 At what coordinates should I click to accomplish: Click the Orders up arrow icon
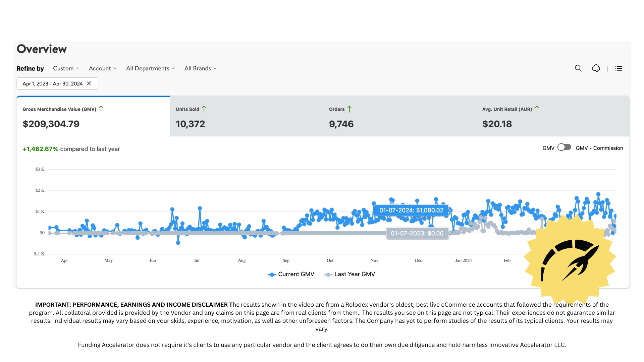pos(349,109)
